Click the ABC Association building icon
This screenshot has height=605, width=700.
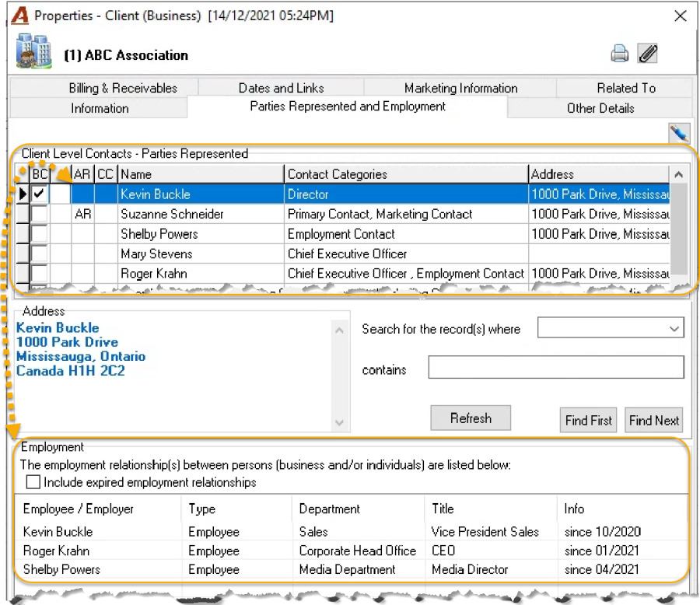[x=33, y=51]
